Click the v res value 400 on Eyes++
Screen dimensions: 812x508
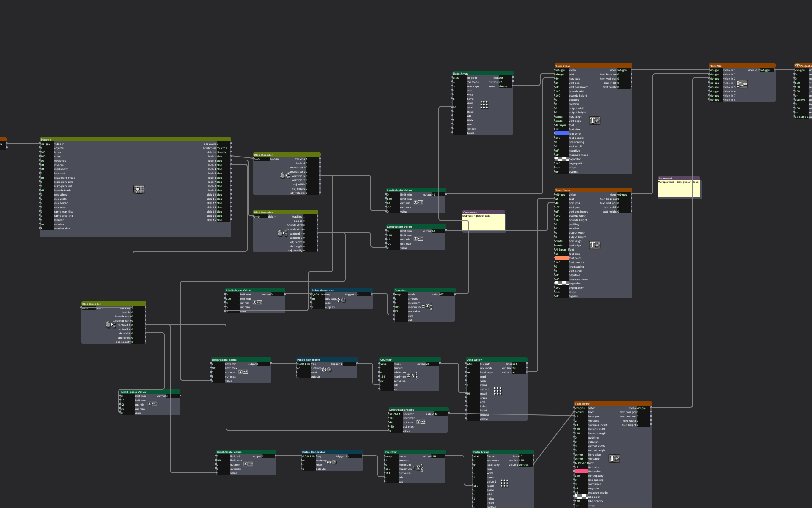pyautogui.click(x=47, y=157)
